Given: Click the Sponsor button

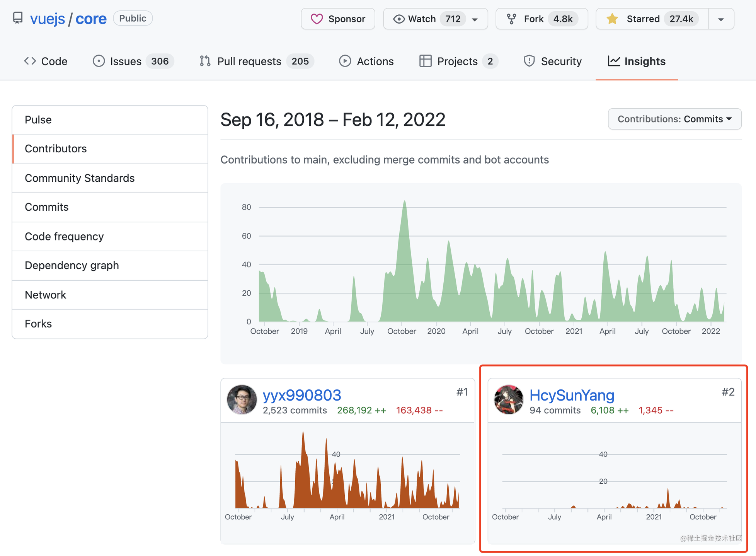Looking at the screenshot, I should pos(338,19).
